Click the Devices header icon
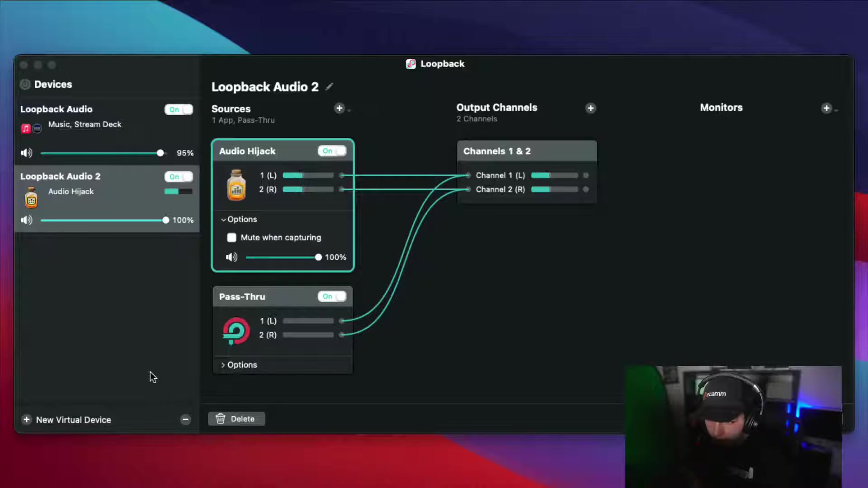 tap(25, 84)
